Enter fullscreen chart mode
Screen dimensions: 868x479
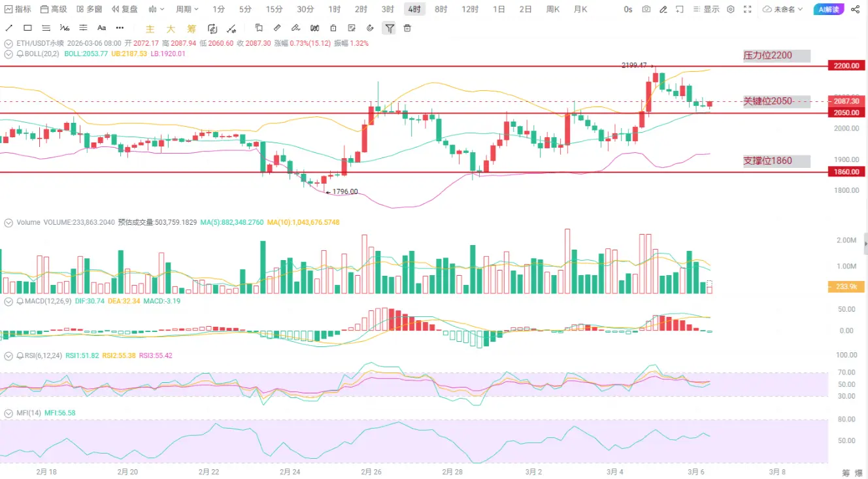click(x=749, y=9)
